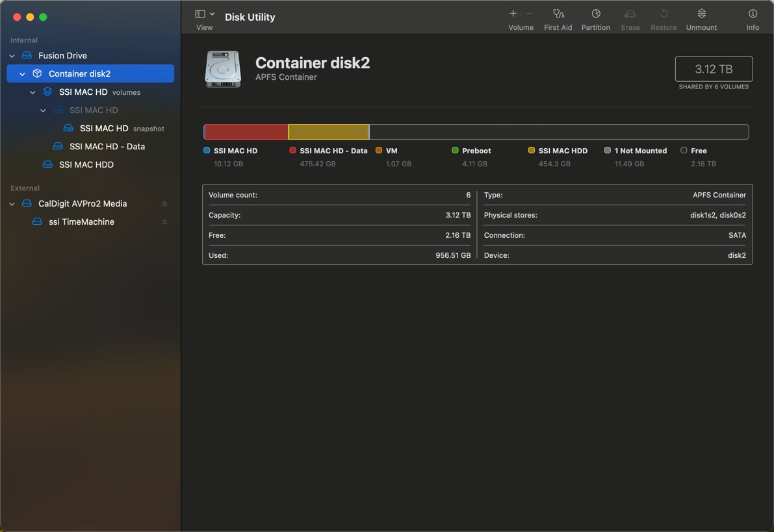Click the Volume count value 6
The width and height of the screenshot is (774, 532).
468,195
